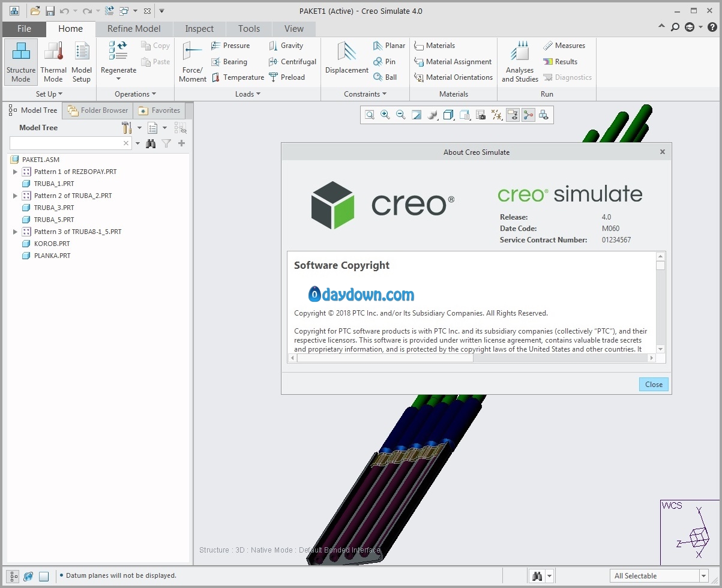The height and width of the screenshot is (588, 722).
Task: Open the Folder Browser tab
Action: 98,110
